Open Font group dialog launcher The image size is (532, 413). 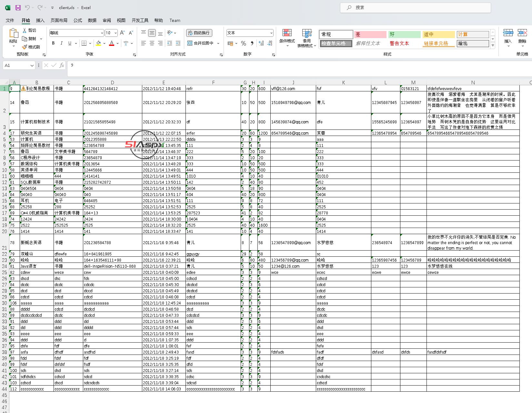point(135,55)
